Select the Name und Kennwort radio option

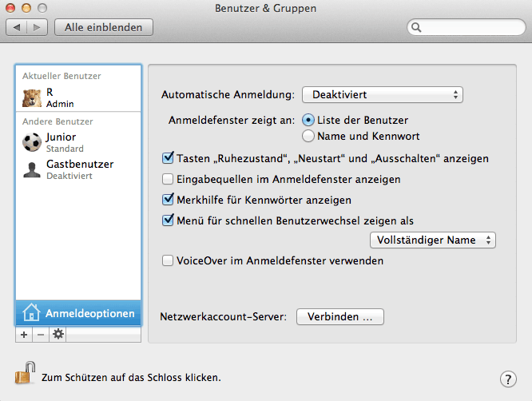pos(308,136)
